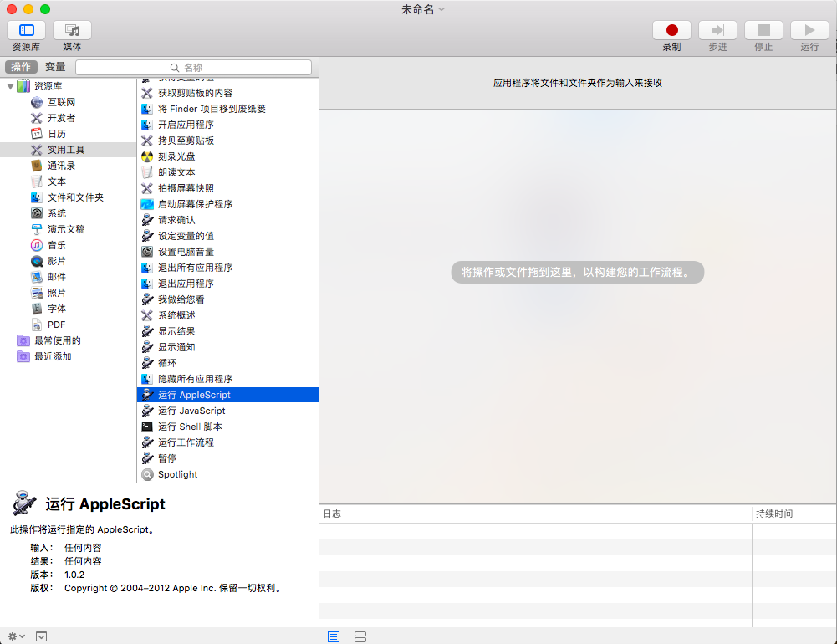837x644 pixels.
Task: Select 文件和文件夹 Finder category icon
Action: [36, 197]
